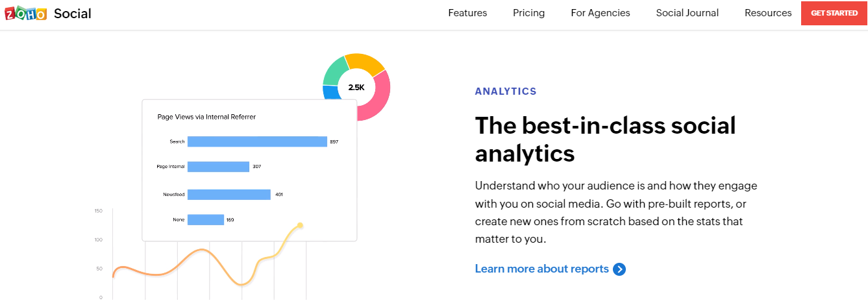Click the Page Internal bar showing 307
868x305 pixels.
(x=218, y=167)
